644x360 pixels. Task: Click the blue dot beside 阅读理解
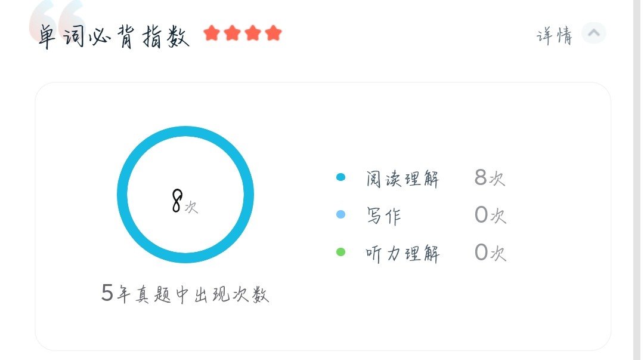[340, 177]
